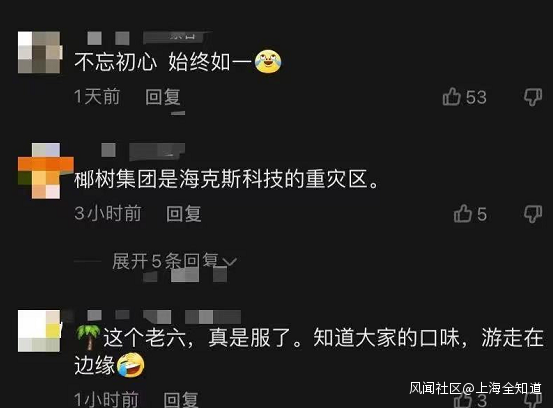Like the 椰树集团 comment with 5 likes
Screen dimensions: 553x408
[463, 213]
